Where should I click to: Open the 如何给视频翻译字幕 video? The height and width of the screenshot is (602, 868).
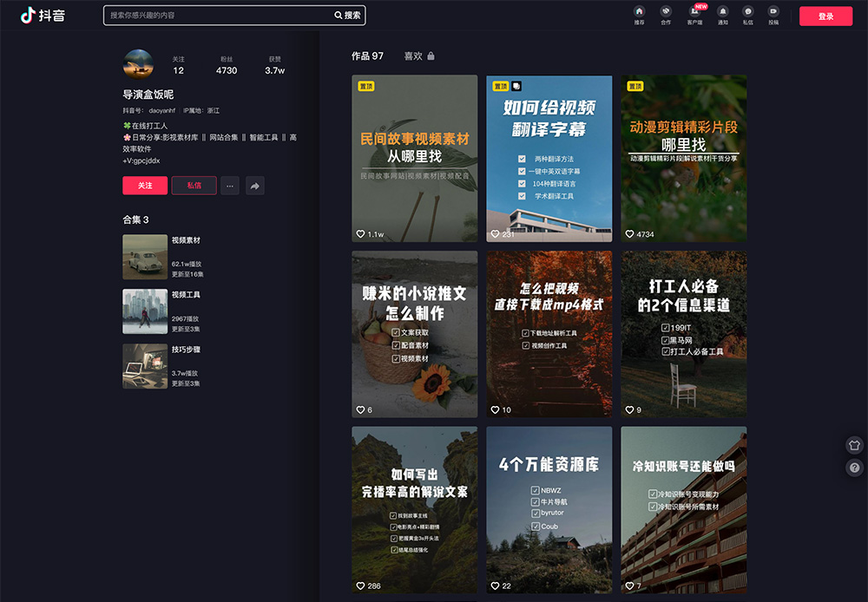pyautogui.click(x=549, y=158)
